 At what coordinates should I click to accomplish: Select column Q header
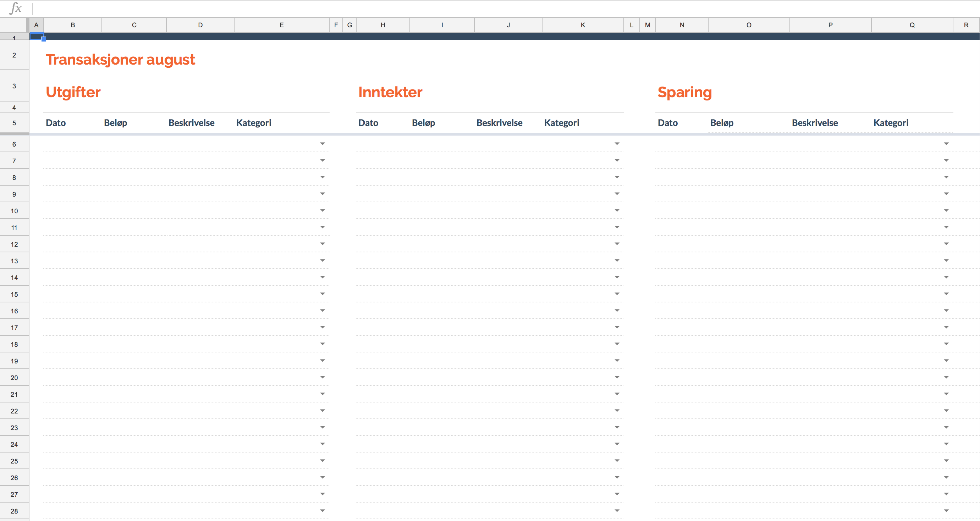[912, 25]
